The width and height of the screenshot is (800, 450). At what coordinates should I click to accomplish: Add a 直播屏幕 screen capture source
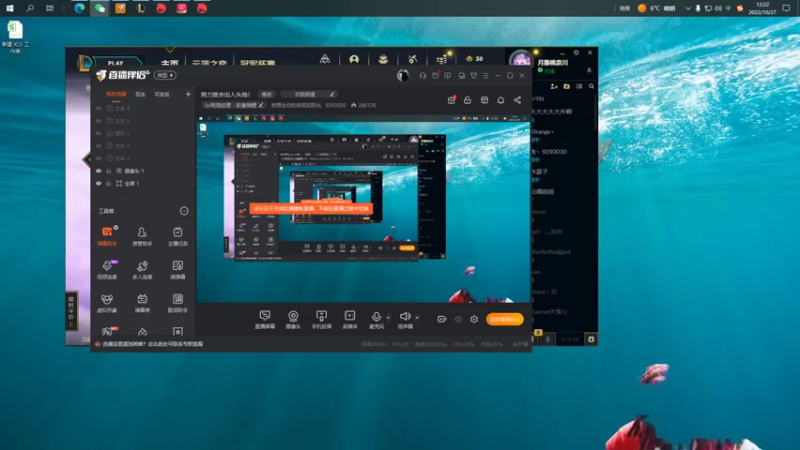[x=265, y=319]
